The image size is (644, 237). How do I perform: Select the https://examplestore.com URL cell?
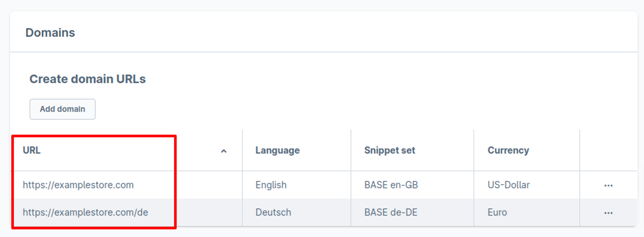(78, 185)
